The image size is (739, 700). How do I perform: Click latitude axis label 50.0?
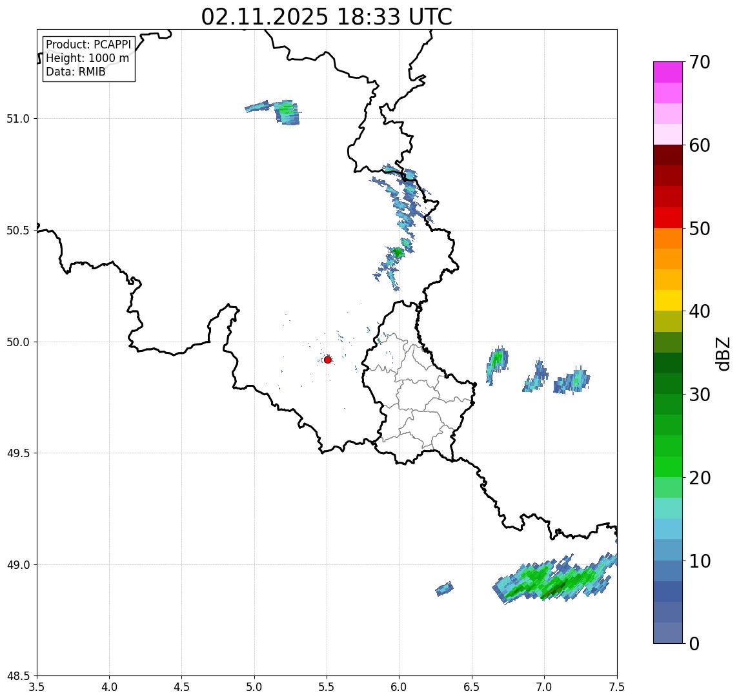tap(18, 342)
